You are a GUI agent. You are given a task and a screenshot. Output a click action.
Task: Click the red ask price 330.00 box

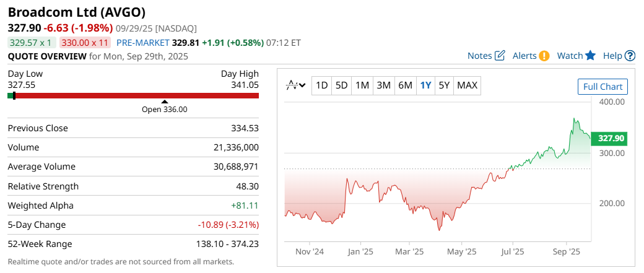(85, 43)
